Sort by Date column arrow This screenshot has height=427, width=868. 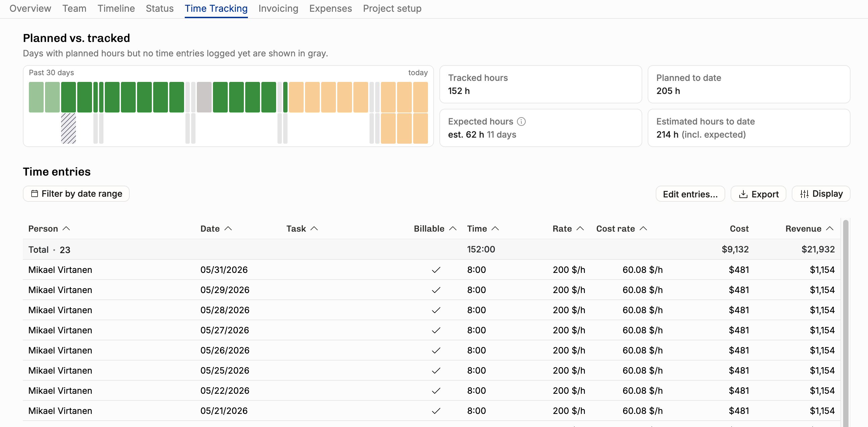[228, 229]
